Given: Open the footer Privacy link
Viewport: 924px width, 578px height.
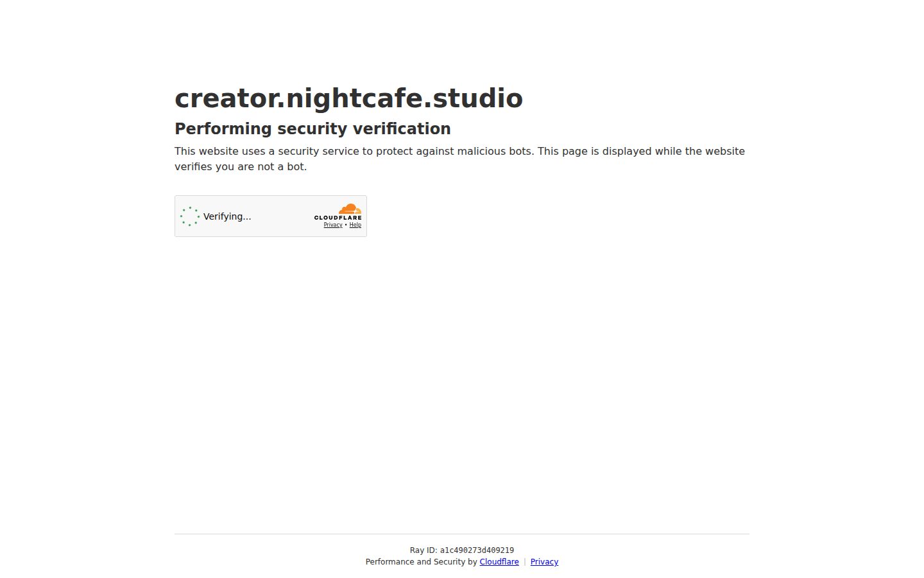Looking at the screenshot, I should (x=544, y=562).
